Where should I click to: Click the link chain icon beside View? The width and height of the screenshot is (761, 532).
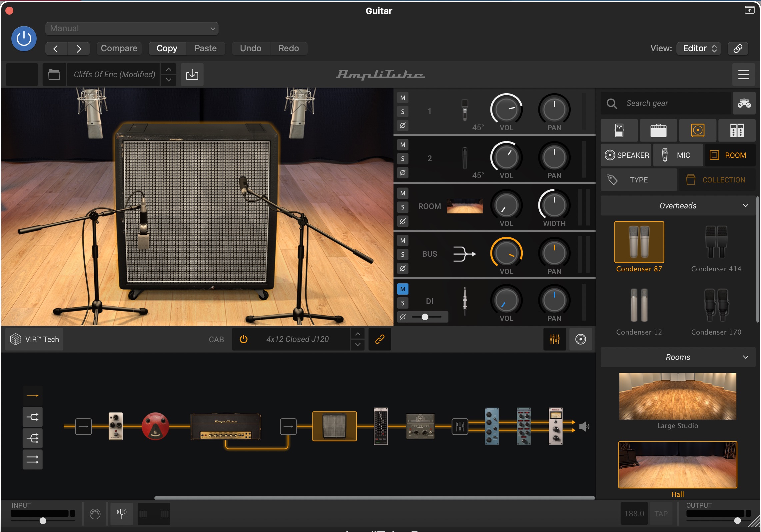click(x=738, y=49)
